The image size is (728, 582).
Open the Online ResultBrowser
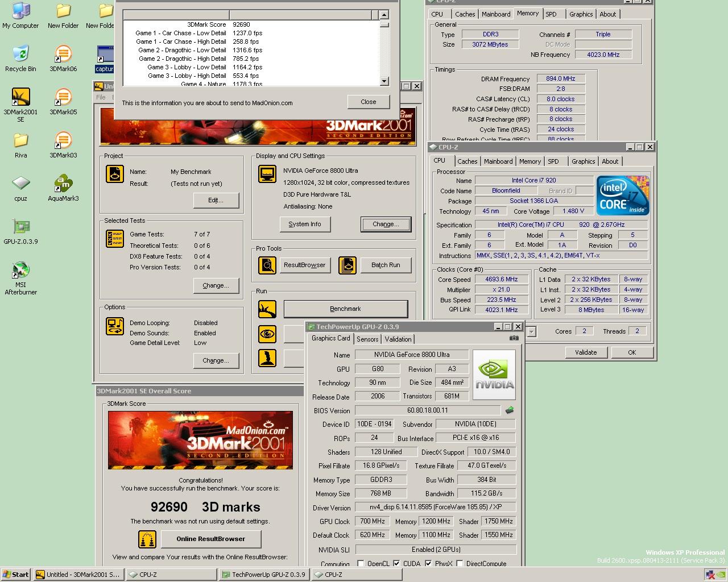click(211, 539)
